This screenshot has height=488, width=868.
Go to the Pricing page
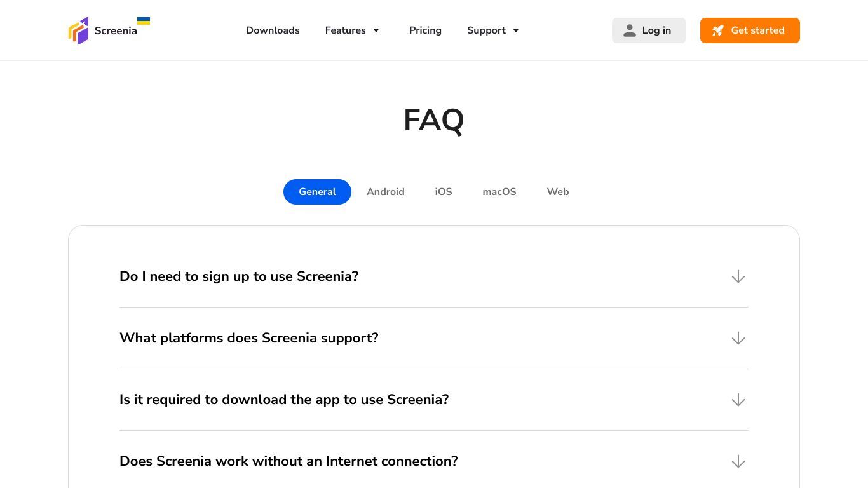[x=425, y=30]
